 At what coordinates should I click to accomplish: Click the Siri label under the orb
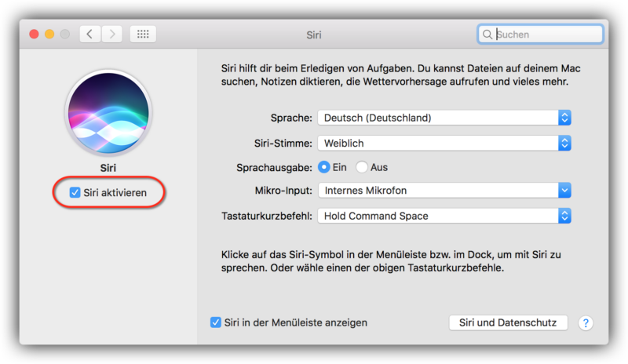[x=108, y=168]
